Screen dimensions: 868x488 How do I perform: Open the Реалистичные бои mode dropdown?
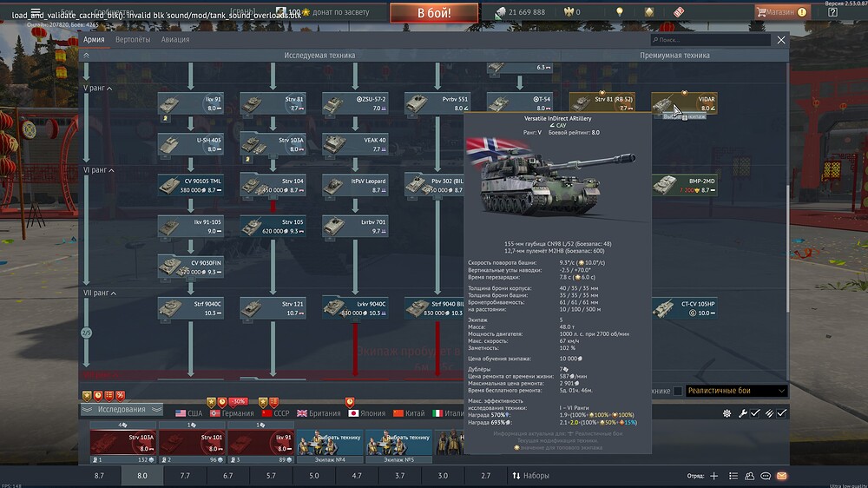coord(736,392)
